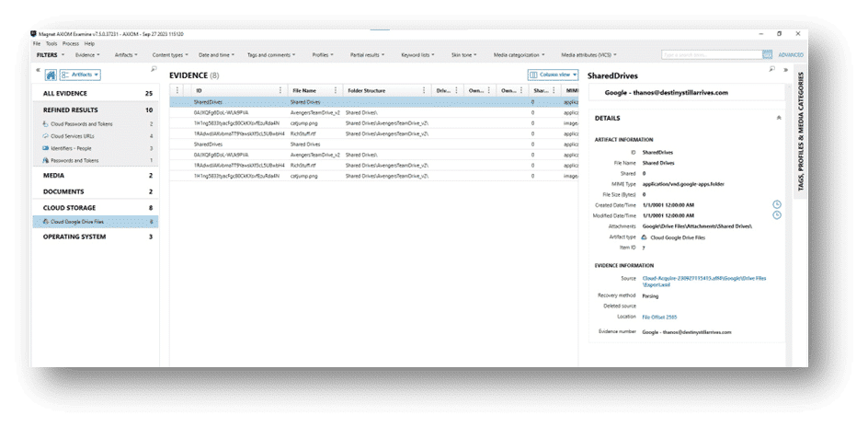
Task: Select first 0AJXQFg6DoL-WUk9PVA row
Action: coord(373,112)
